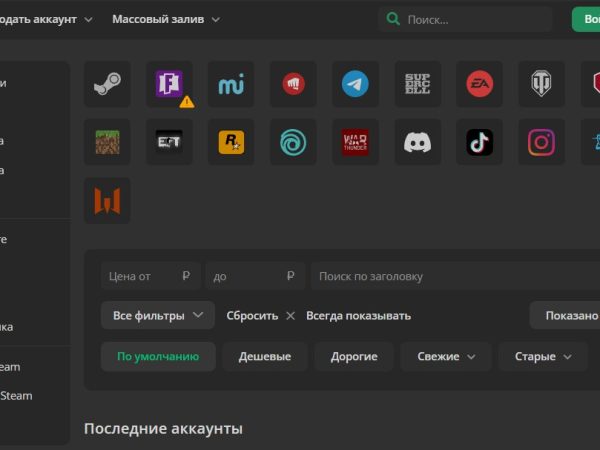Open the Fortnite accounts category

[169, 84]
